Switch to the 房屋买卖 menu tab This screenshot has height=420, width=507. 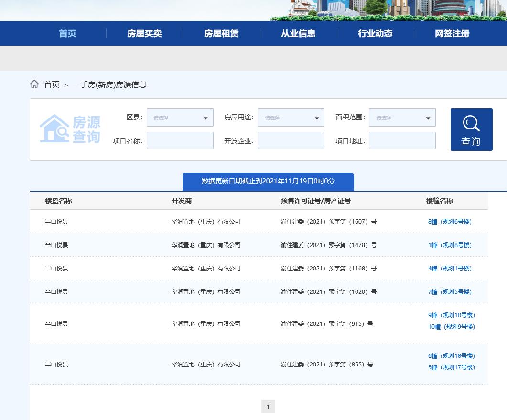pyautogui.click(x=144, y=33)
